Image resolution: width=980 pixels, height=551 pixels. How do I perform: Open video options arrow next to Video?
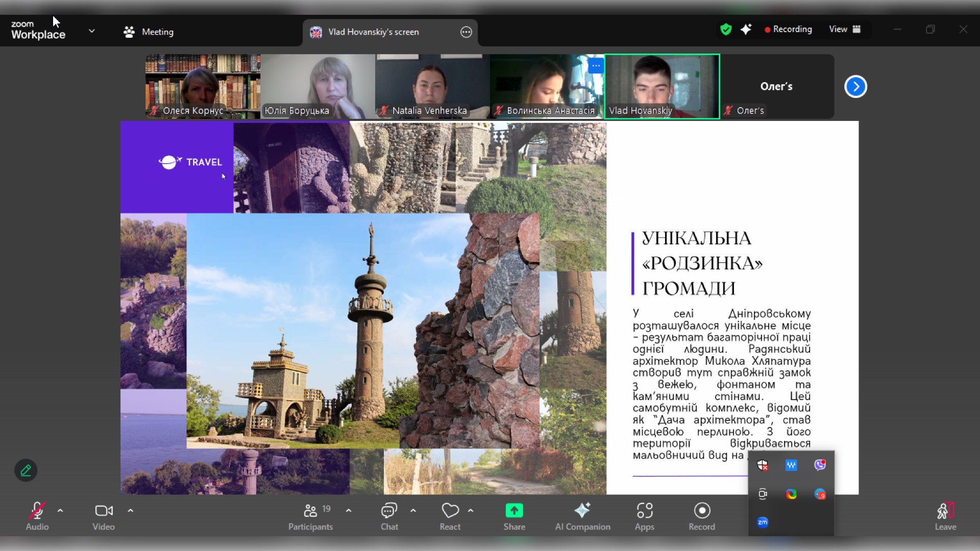coord(130,510)
